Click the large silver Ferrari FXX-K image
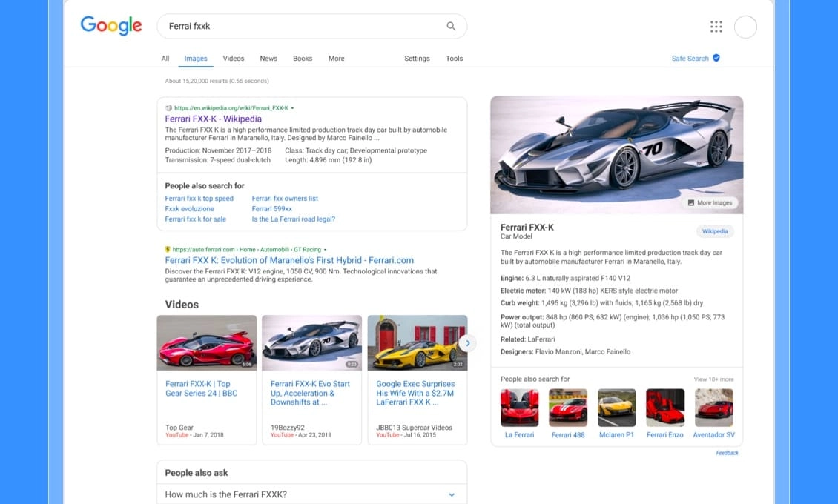The height and width of the screenshot is (504, 838). point(617,155)
